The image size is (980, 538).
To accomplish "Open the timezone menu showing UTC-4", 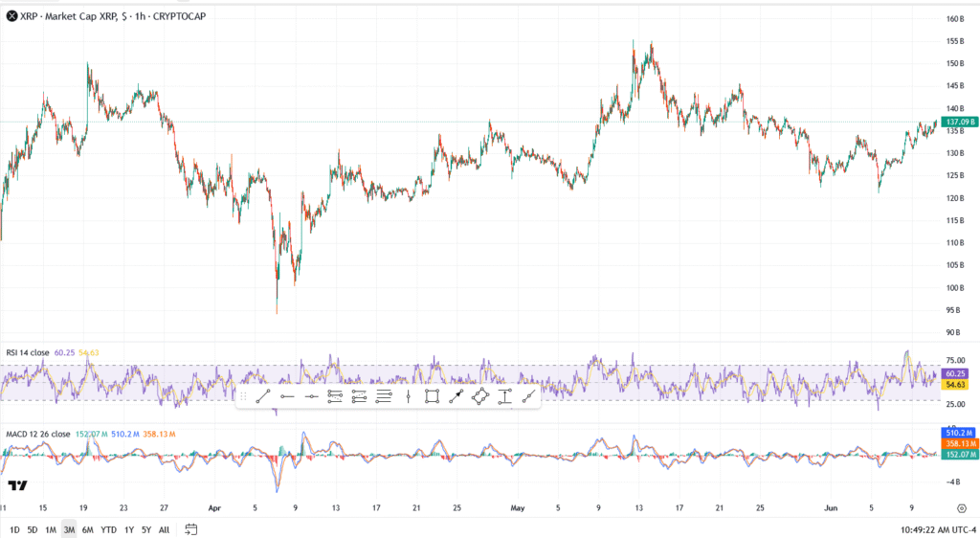I will [951, 529].
